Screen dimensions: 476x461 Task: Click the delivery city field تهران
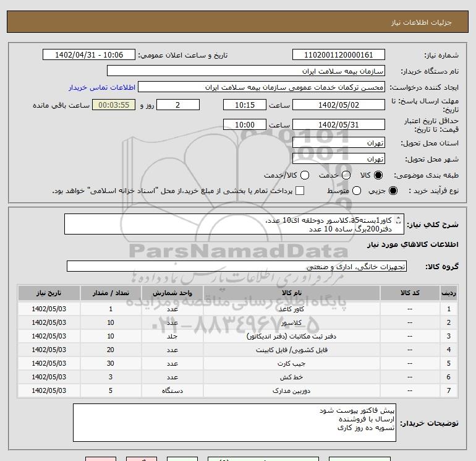[339, 159]
